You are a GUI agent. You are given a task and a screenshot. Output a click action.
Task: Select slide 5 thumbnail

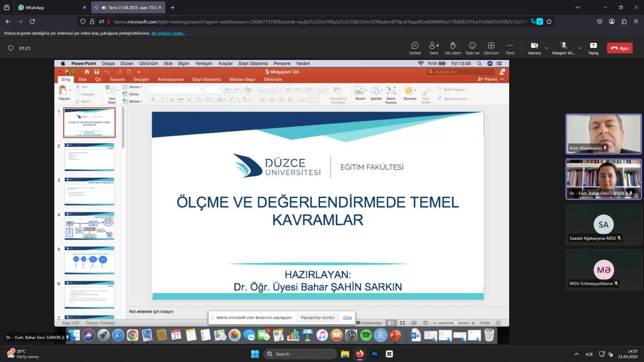(89, 261)
